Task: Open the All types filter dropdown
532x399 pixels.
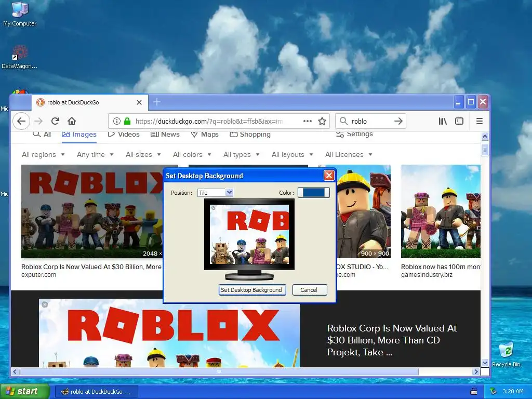Action: click(241, 154)
